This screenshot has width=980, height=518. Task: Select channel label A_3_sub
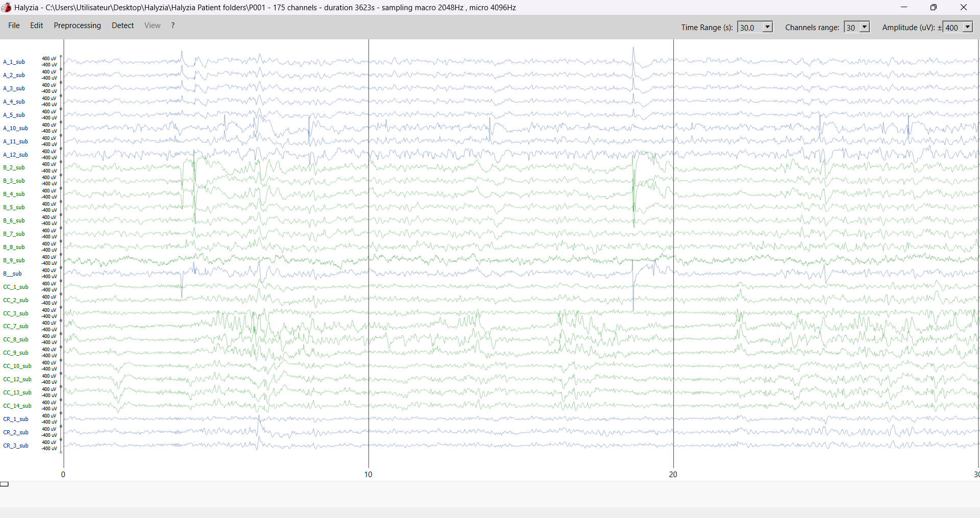14,88
